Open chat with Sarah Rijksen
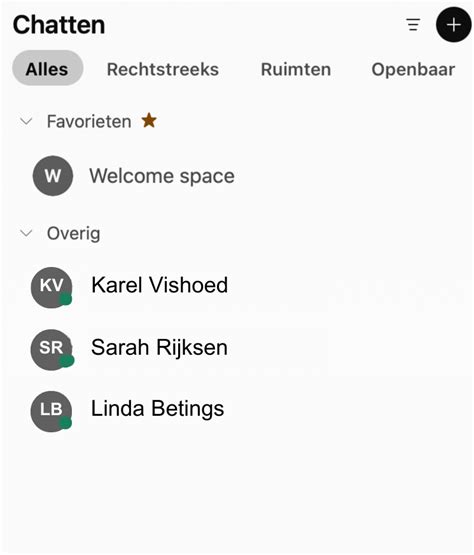474x555 pixels. [159, 348]
